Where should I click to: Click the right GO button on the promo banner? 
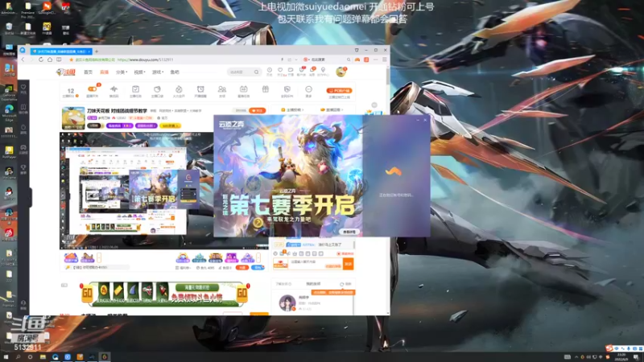242,294
